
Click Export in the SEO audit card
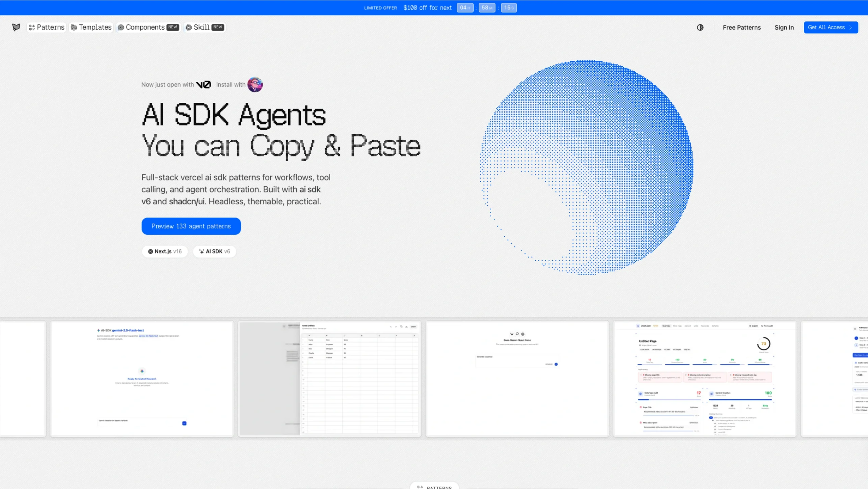point(753,326)
